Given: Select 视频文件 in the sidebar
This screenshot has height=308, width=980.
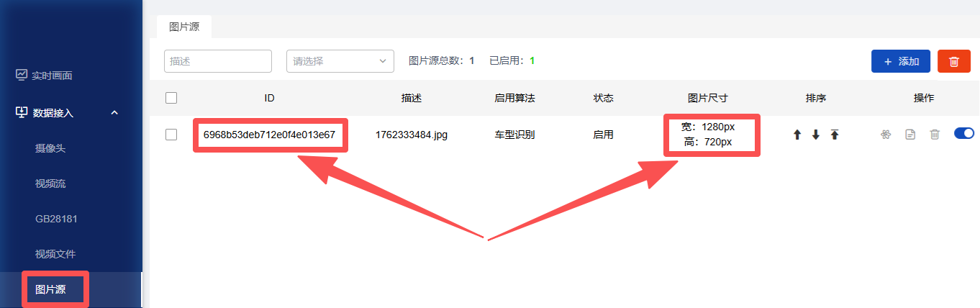Looking at the screenshot, I should tap(55, 254).
